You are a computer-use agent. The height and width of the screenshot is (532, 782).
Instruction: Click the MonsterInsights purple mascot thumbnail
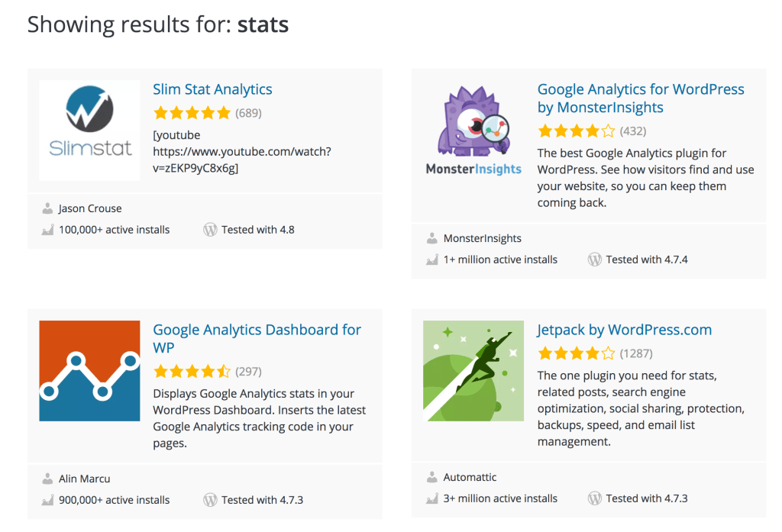[473, 127]
